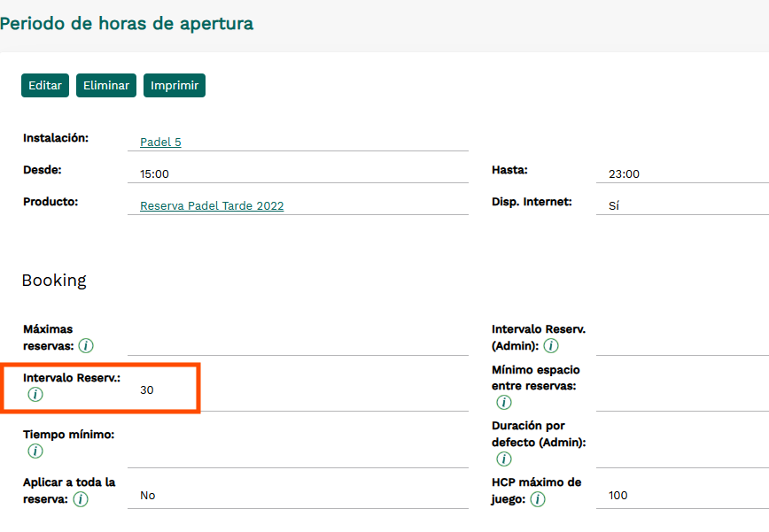
Task: Show info for Tiempo mínimo
Action: click(35, 451)
